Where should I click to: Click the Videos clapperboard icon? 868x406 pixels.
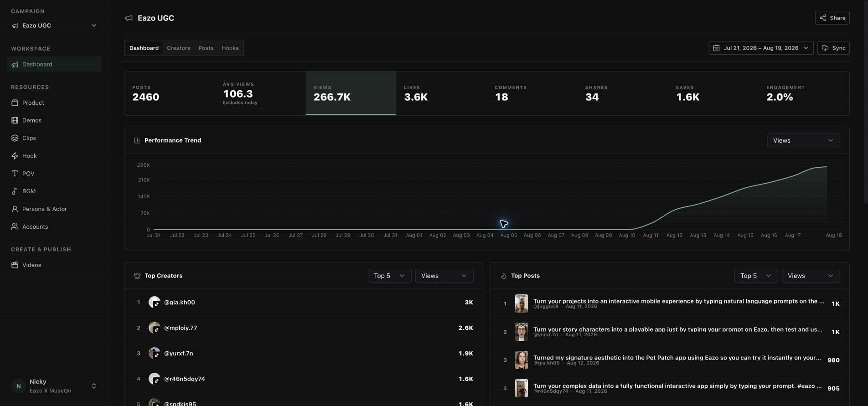[15, 265]
